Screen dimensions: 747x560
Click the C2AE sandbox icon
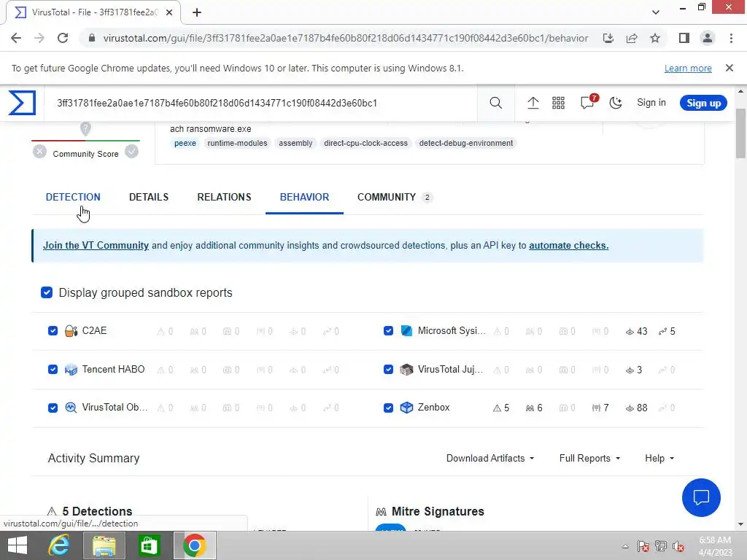[71, 331]
